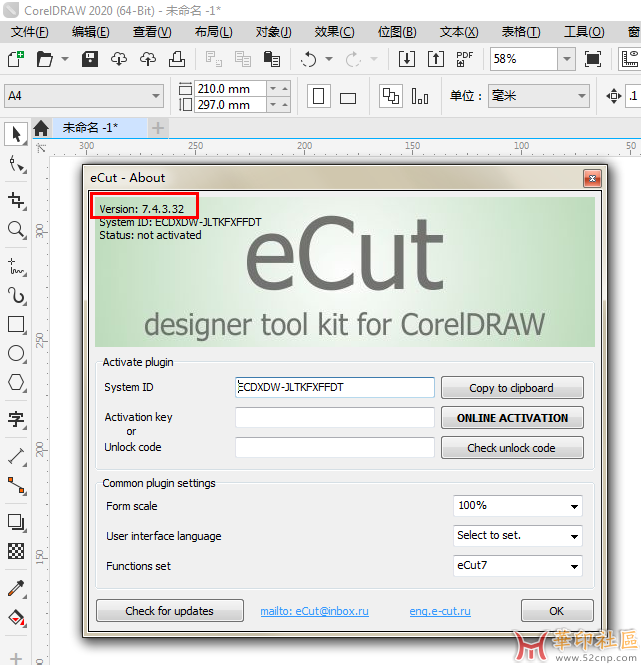Select the Rectangle tool
Screen dimensions: 641x665
click(17, 324)
